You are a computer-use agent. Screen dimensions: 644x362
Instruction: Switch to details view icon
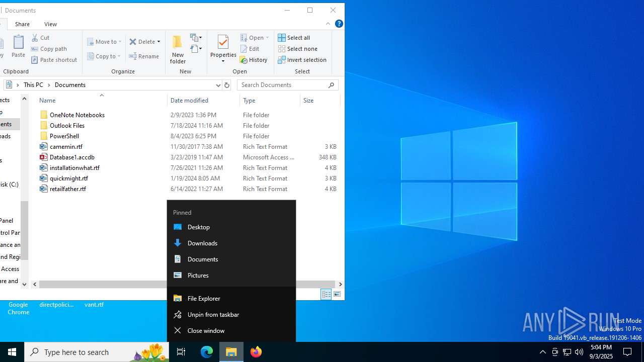[326, 294]
